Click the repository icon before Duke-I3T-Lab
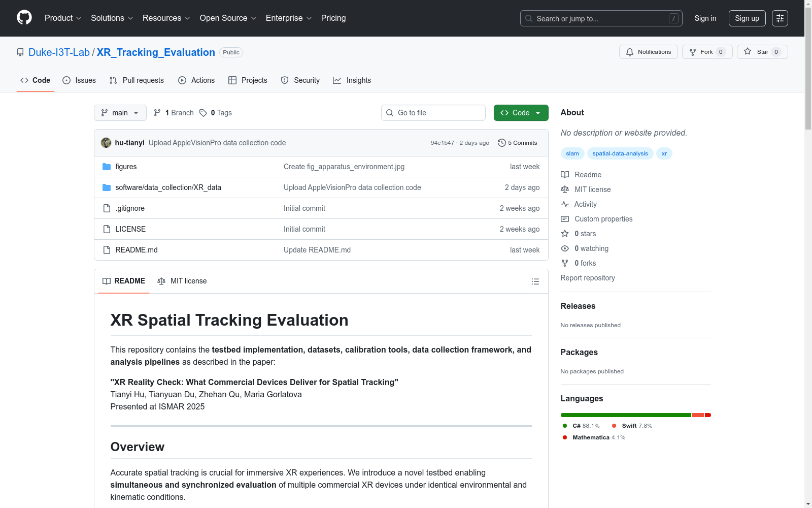 click(x=20, y=52)
